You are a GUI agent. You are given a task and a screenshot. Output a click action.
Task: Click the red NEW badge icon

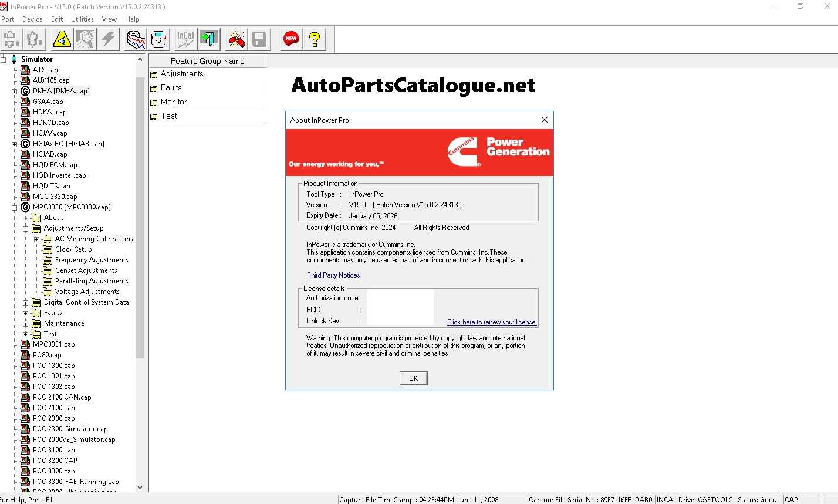click(291, 39)
